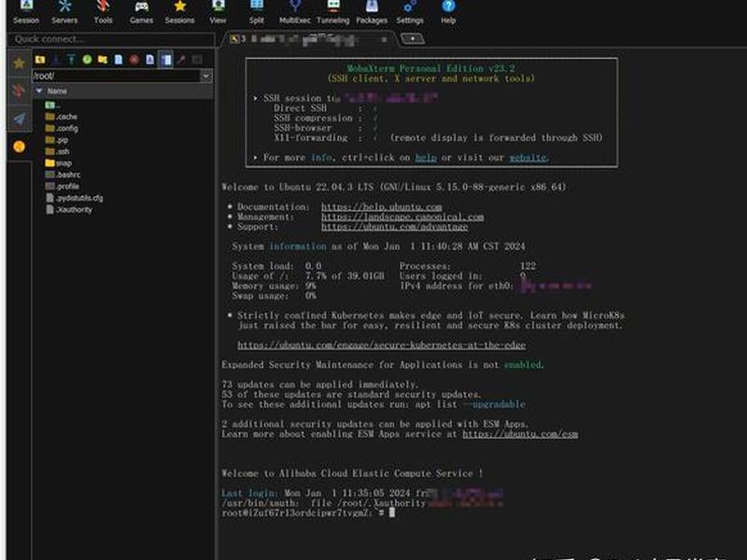Image resolution: width=747 pixels, height=560 pixels.
Task: Open the secure-kubernetes-at-the-edge link
Action: pos(382,345)
